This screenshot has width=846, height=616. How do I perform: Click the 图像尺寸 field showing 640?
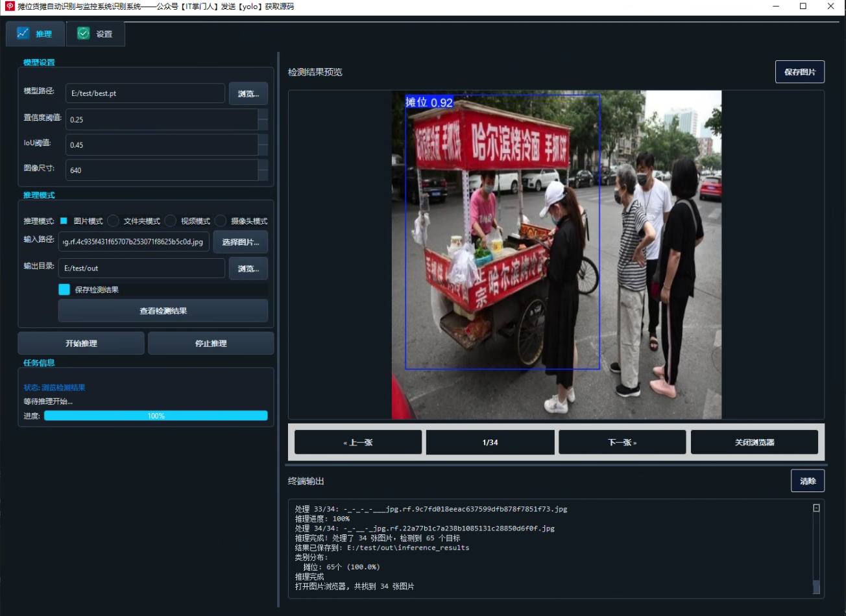pos(162,170)
